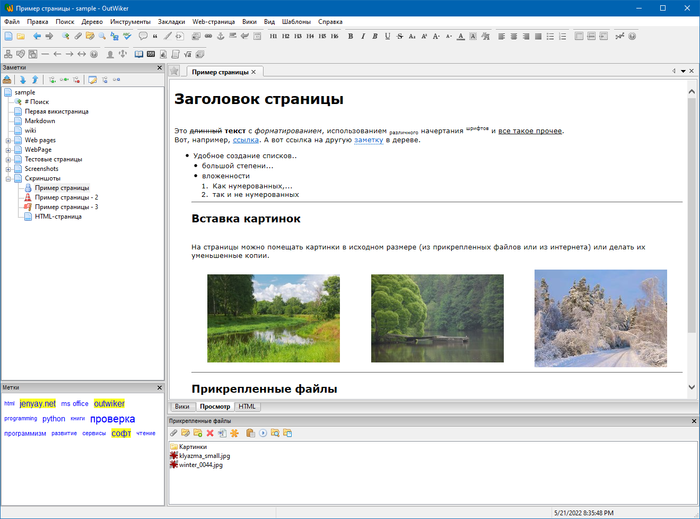Viewport: 700px width, 519px height.
Task: Collapse the Скриншоты tree node
Action: pyautogui.click(x=8, y=178)
